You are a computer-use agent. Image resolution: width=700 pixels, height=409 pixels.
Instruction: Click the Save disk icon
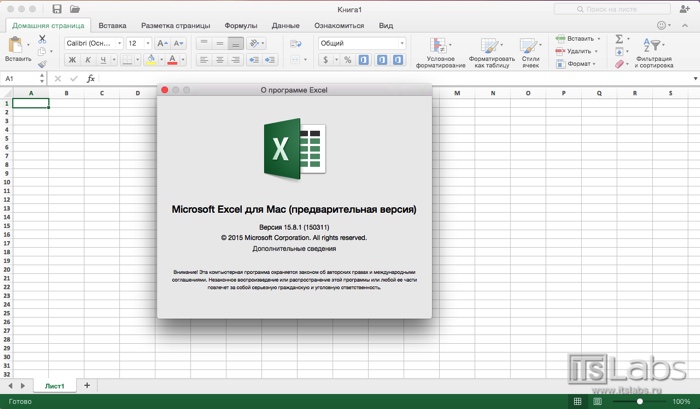[57, 9]
